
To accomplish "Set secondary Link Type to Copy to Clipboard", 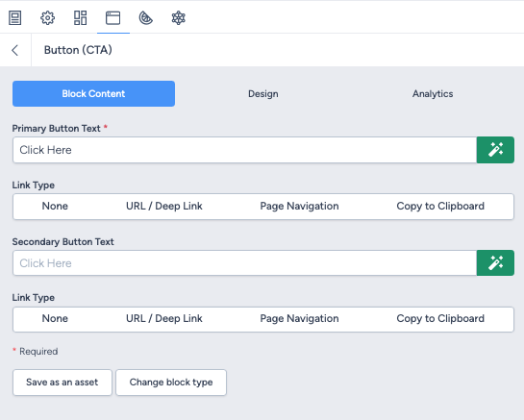I will tap(440, 319).
